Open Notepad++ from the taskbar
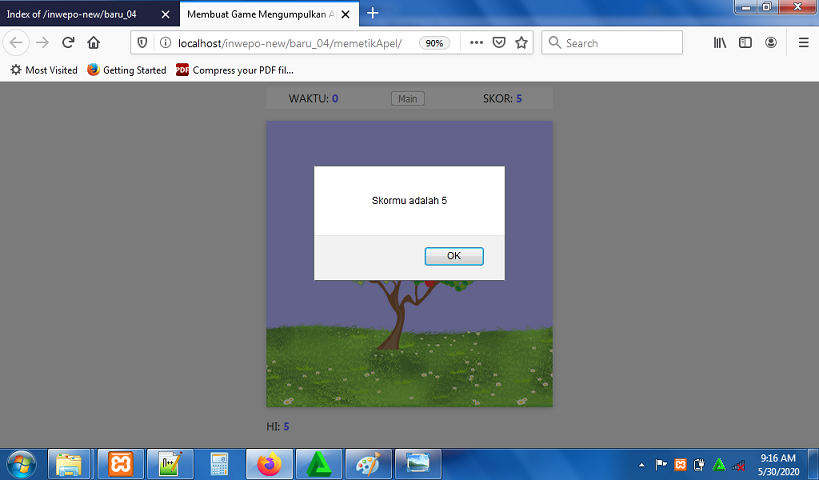The image size is (819, 480). pos(170,464)
